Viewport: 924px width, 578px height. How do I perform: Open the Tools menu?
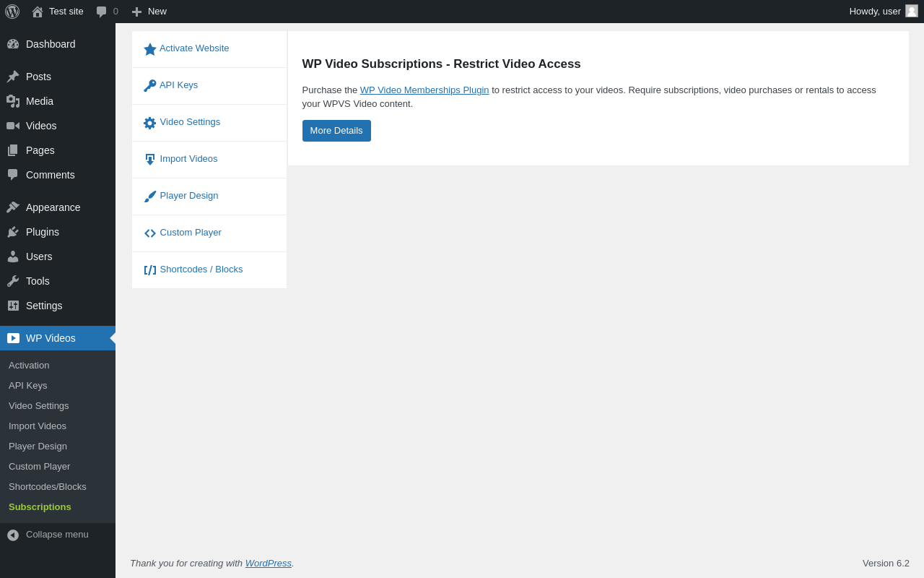[58, 281]
